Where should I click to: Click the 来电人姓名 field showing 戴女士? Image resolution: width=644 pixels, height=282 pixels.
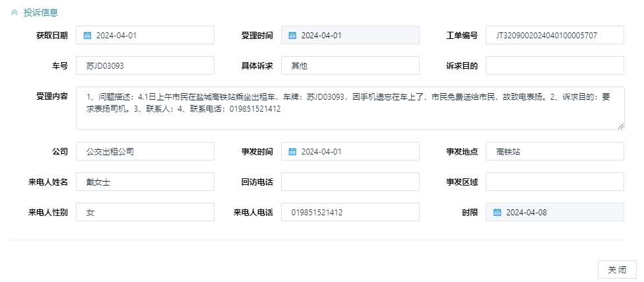145,182
